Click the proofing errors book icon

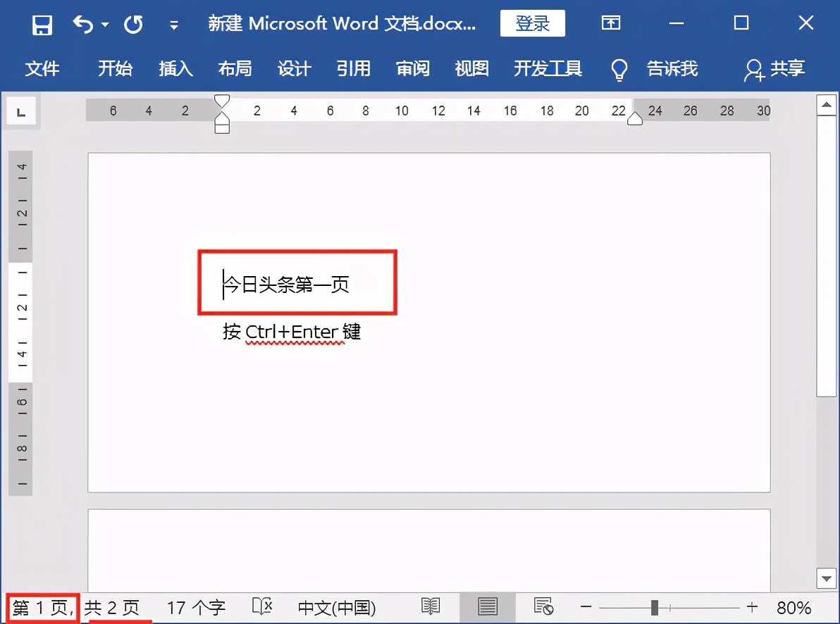pyautogui.click(x=262, y=606)
